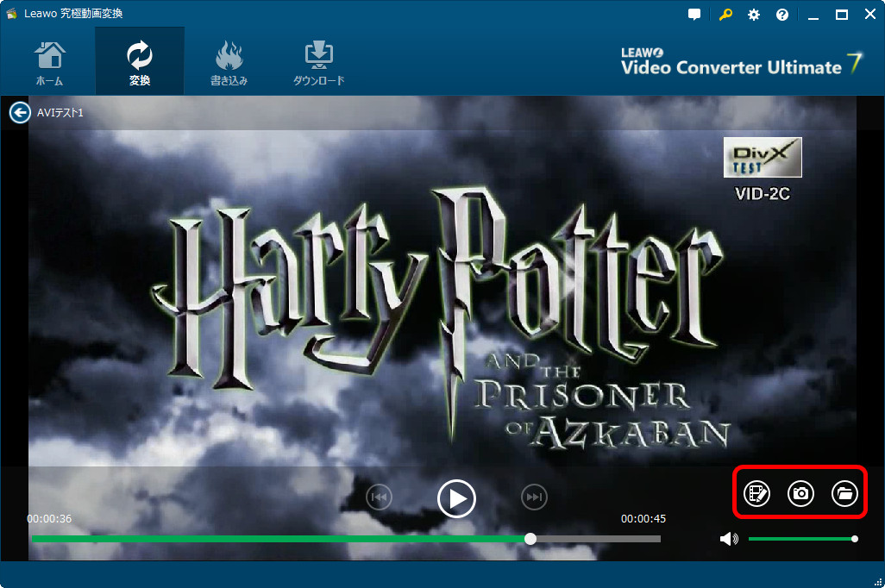This screenshot has width=885, height=588.
Task: Close the Leawo window
Action: 870,15
